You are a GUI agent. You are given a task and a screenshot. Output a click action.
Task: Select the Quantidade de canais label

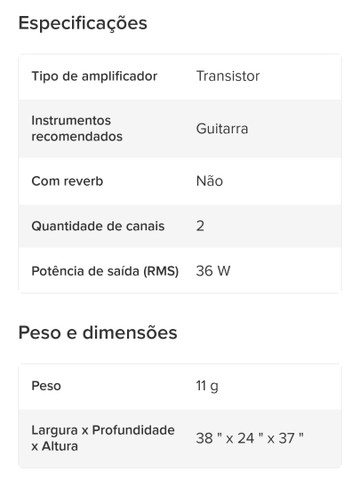click(x=98, y=226)
